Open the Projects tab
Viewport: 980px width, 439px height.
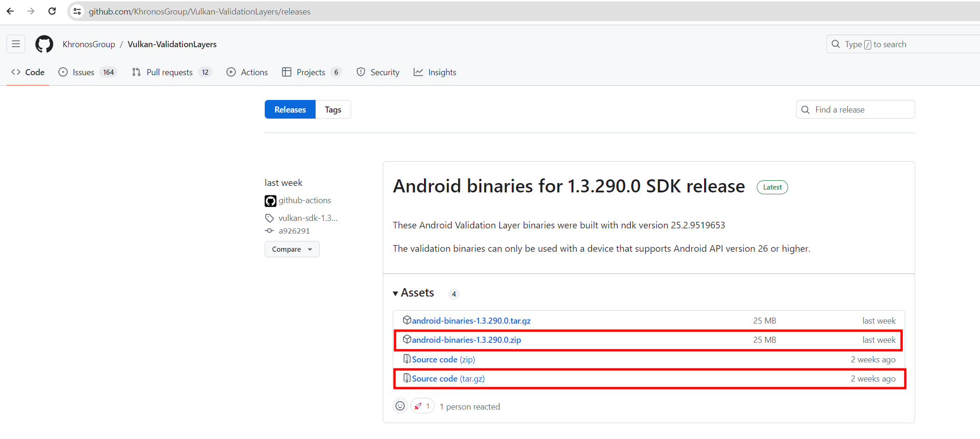point(311,72)
